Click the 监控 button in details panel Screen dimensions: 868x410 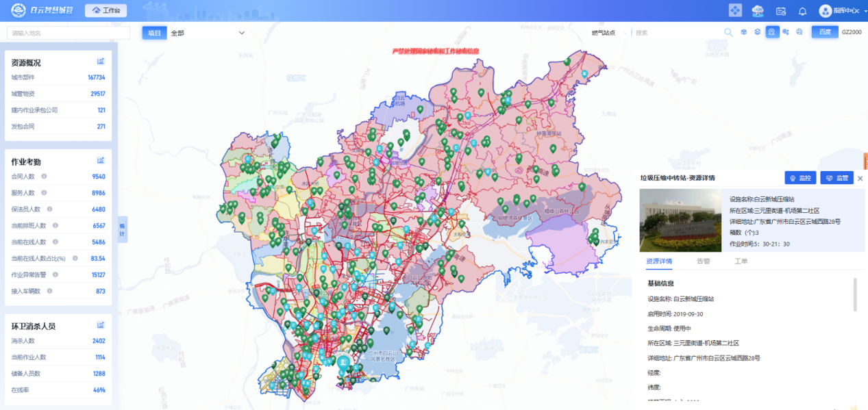(800, 178)
